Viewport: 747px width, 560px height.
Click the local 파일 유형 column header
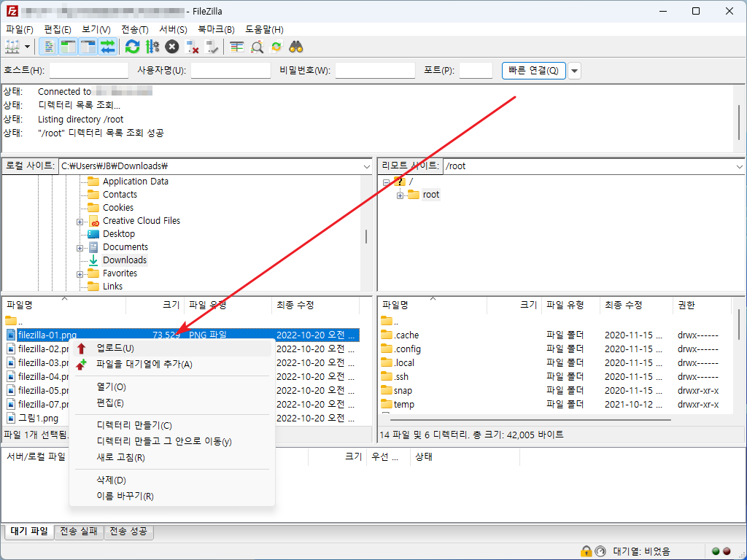[228, 306]
